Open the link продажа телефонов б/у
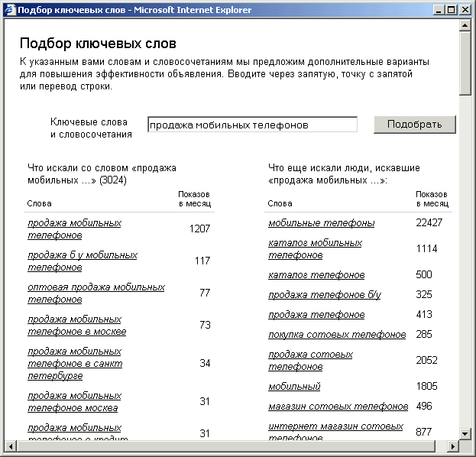 325,295
